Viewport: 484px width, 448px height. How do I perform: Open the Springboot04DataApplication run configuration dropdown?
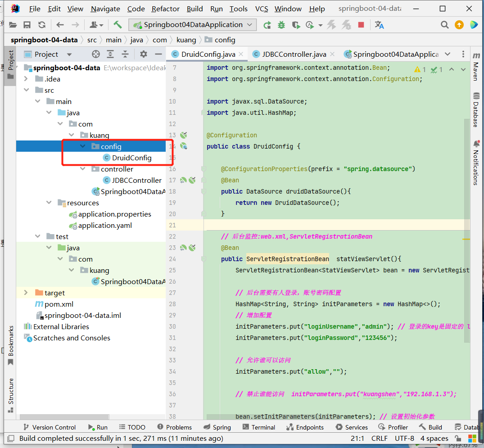click(193, 25)
